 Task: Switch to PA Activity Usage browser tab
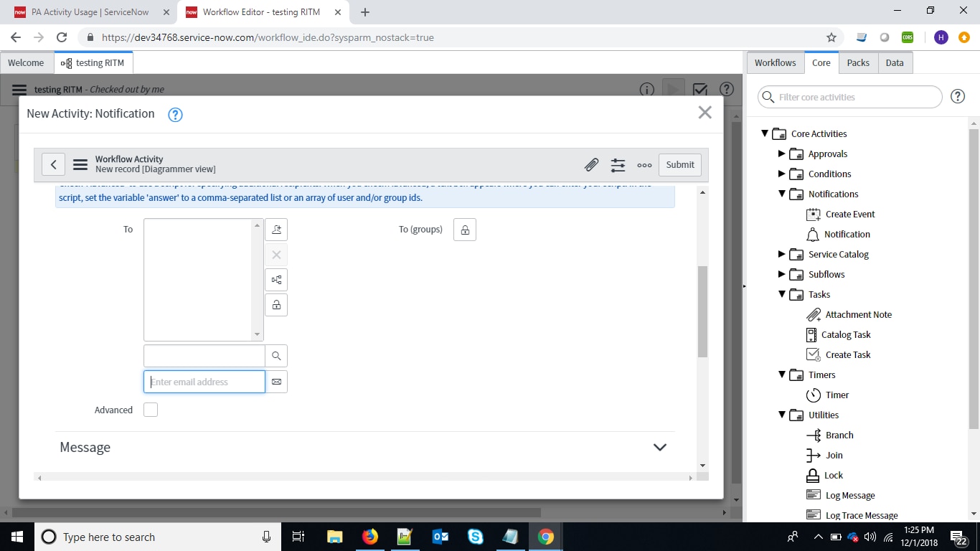pos(91,12)
